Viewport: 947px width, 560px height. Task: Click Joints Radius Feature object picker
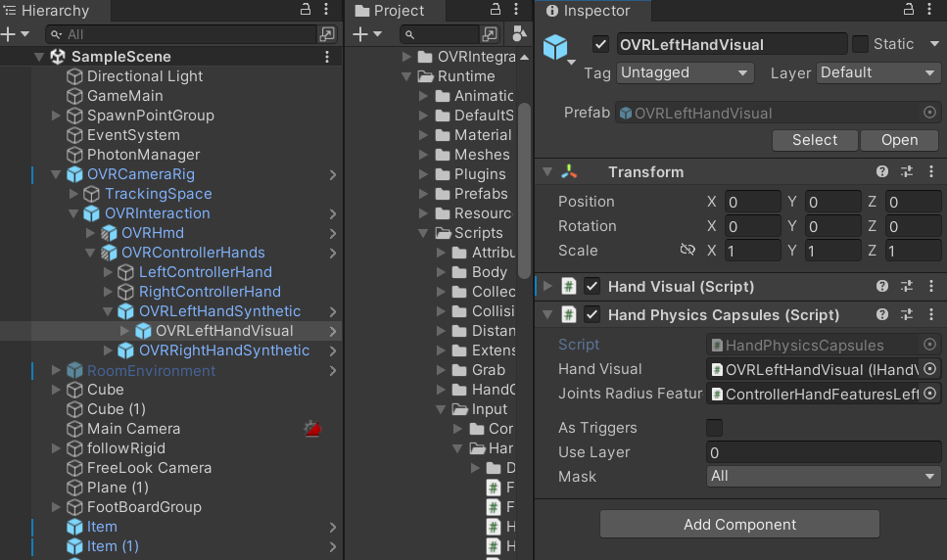point(930,394)
